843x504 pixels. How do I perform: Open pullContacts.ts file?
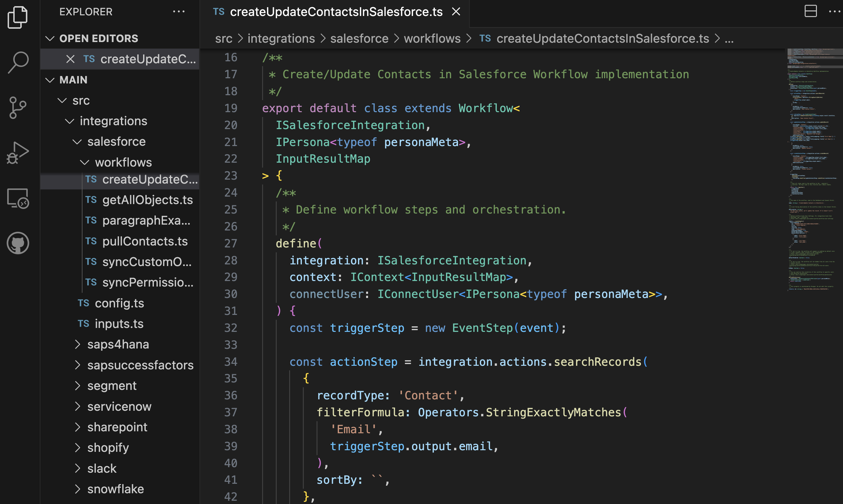(x=120, y=242)
